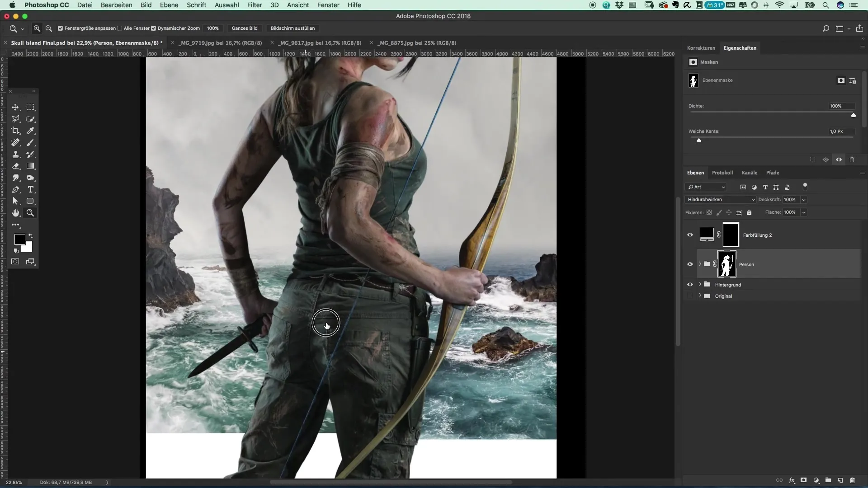
Task: Open the blend mode Hindurchwirken dropdown
Action: pyautogui.click(x=721, y=200)
